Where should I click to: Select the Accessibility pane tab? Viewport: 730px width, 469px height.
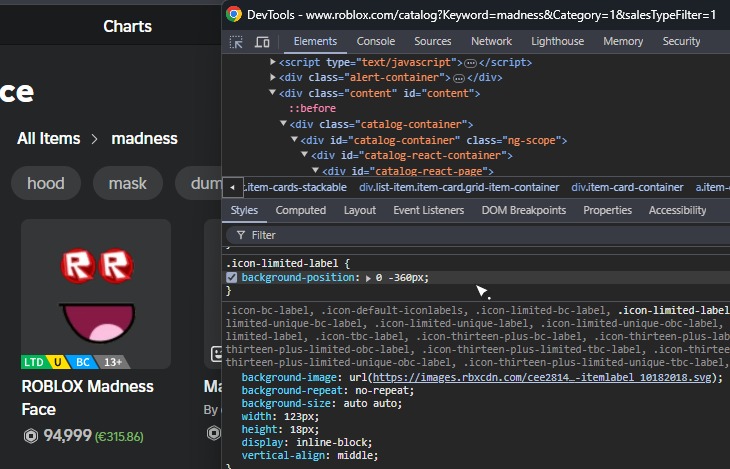pyautogui.click(x=677, y=211)
